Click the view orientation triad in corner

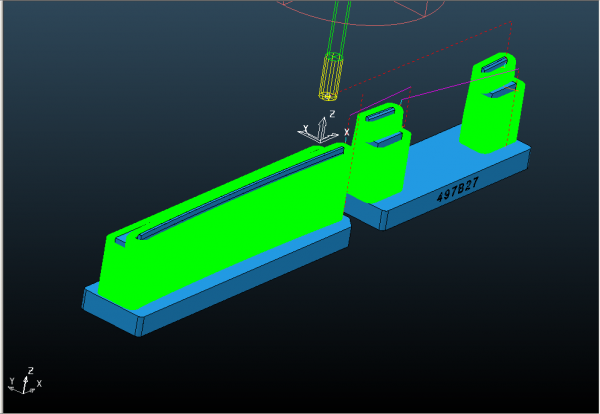24,381
